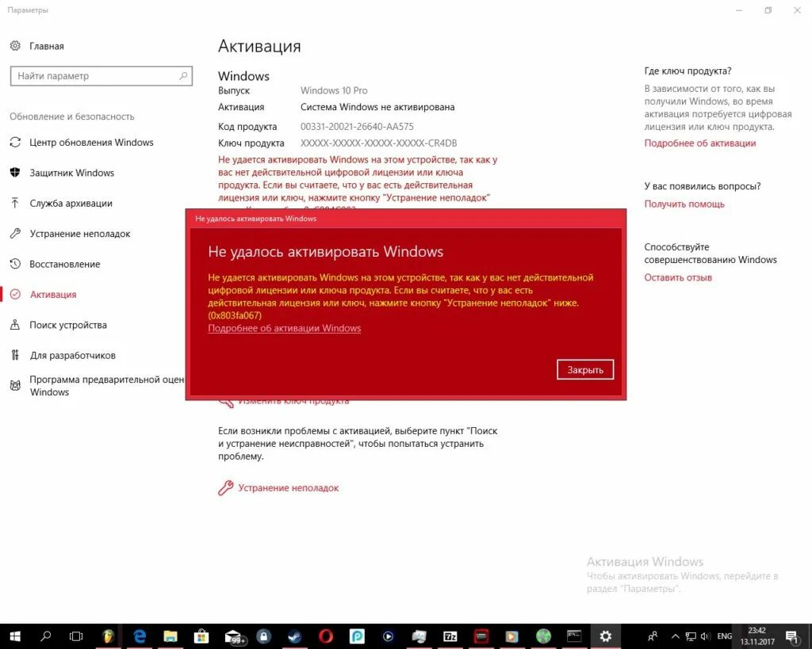Click the Служба архивации upload arrow icon
The height and width of the screenshot is (649, 812).
click(16, 203)
